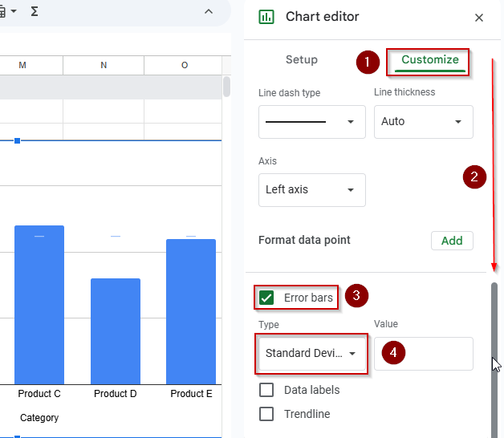Open the Line thickness Auto dropdown
Image resolution: width=504 pixels, height=438 pixels.
point(423,122)
